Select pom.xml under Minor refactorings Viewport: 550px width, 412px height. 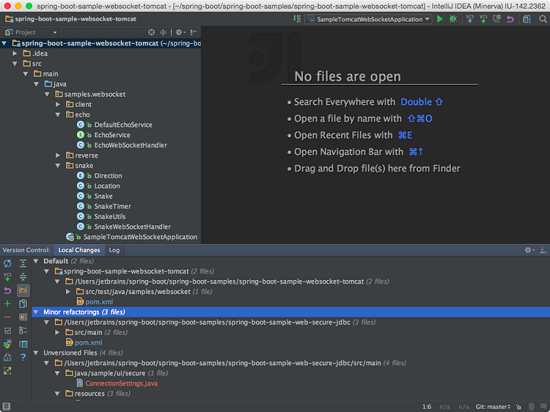(88, 343)
